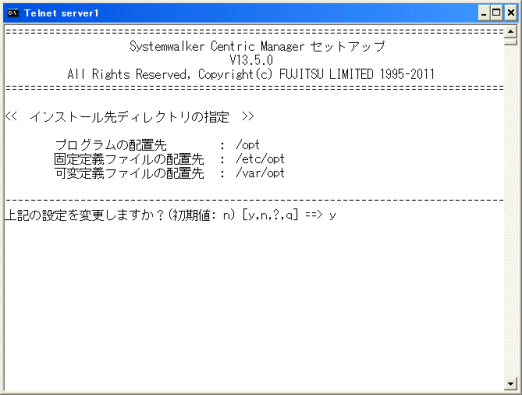Click the プログラムの配置先 label
522x395 pixels.
(x=110, y=145)
